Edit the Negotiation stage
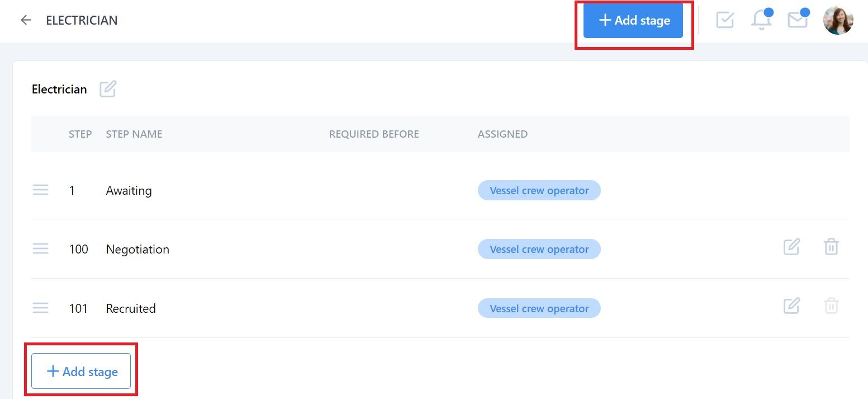868x399 pixels. click(791, 247)
